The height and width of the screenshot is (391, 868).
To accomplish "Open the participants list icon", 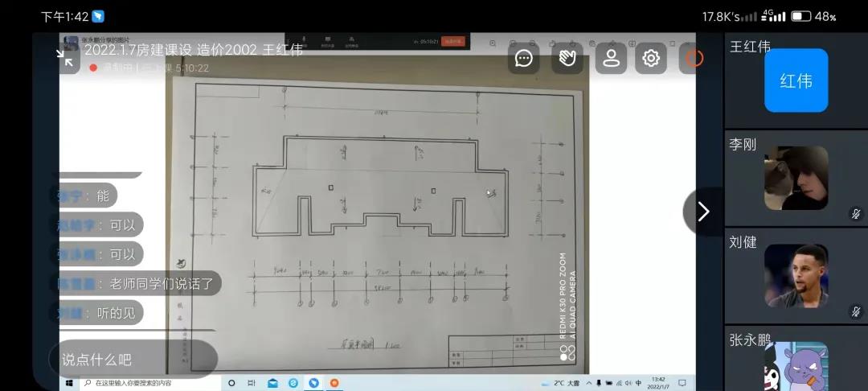I will pyautogui.click(x=611, y=58).
